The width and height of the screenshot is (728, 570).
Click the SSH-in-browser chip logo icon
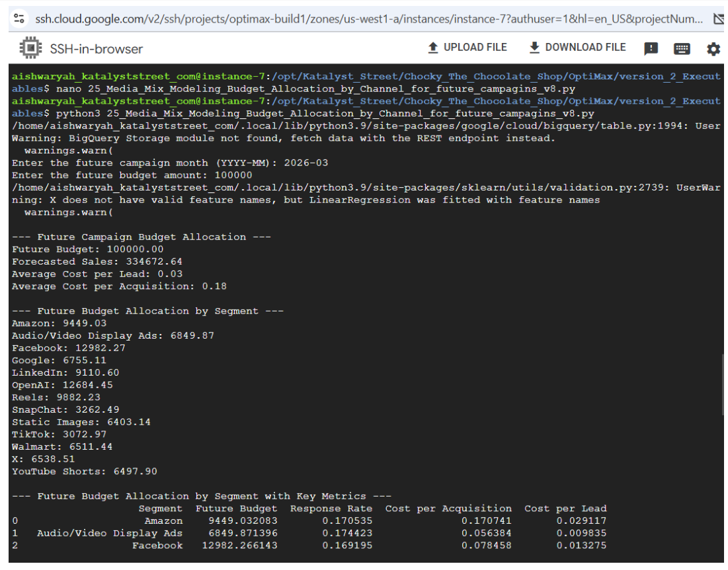pos(30,48)
